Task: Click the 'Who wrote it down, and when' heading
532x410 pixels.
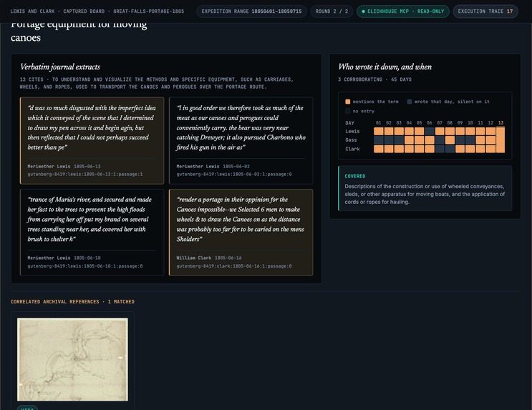Action: [385, 67]
